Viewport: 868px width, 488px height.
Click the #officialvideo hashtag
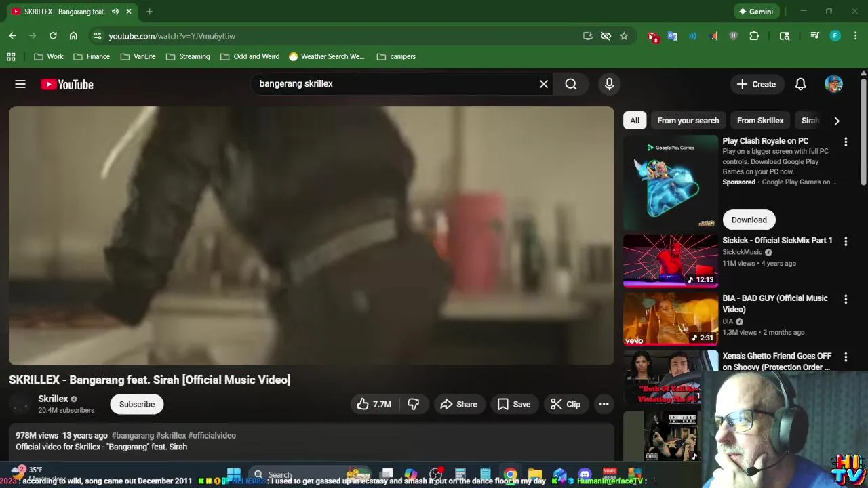(x=212, y=436)
